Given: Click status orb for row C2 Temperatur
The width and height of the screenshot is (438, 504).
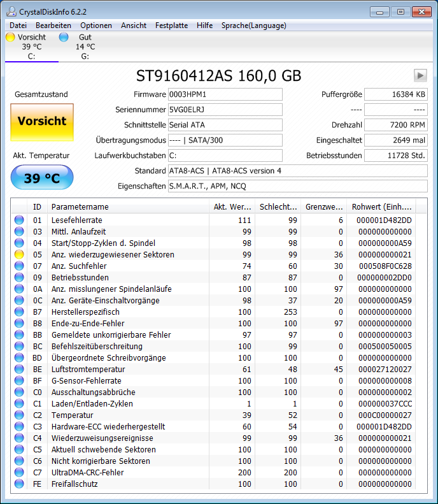Looking at the screenshot, I should point(19,415).
